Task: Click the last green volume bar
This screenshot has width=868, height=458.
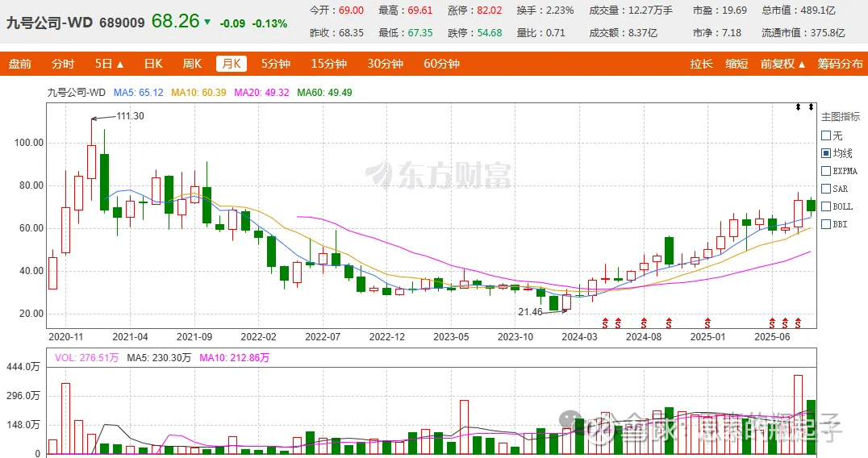Action: point(811,427)
